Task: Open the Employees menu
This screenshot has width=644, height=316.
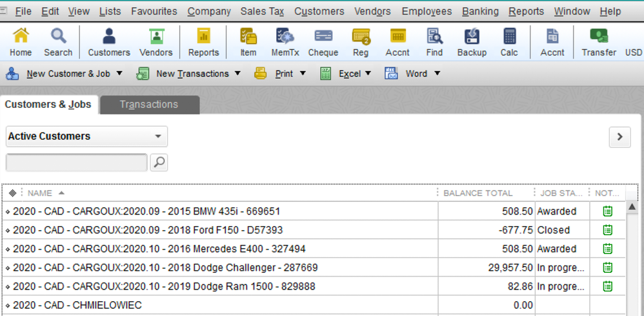Action: pos(427,11)
